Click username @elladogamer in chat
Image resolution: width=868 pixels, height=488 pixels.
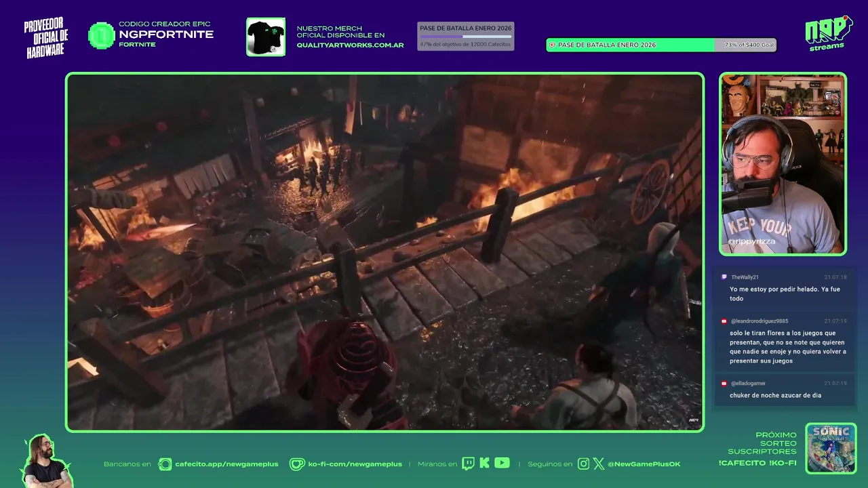click(x=748, y=384)
